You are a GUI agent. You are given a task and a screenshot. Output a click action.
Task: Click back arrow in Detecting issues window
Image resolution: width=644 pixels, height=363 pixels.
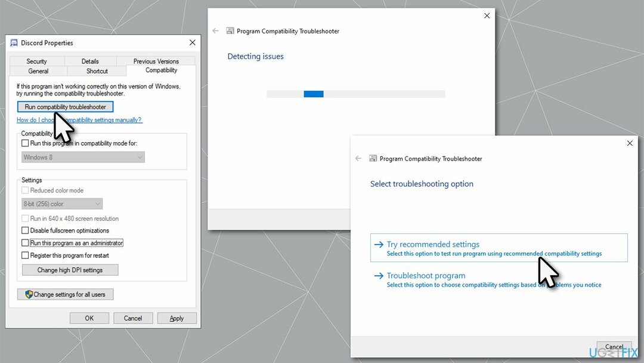pos(215,31)
